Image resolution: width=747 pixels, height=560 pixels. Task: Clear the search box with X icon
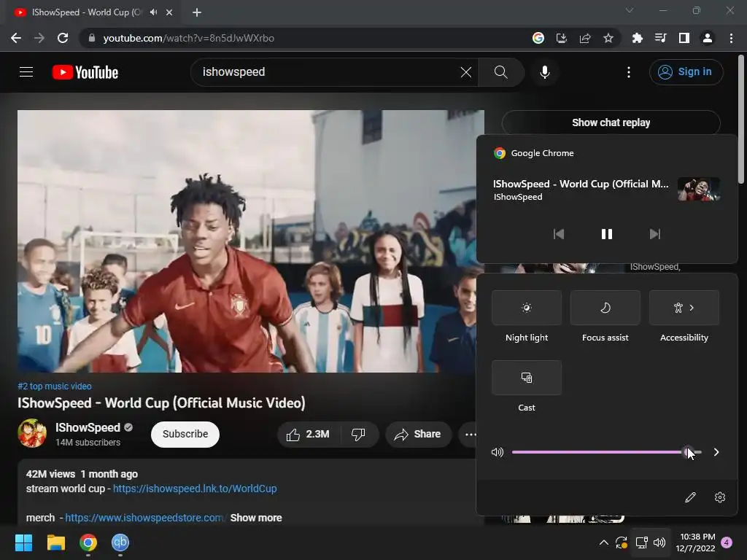[466, 72]
